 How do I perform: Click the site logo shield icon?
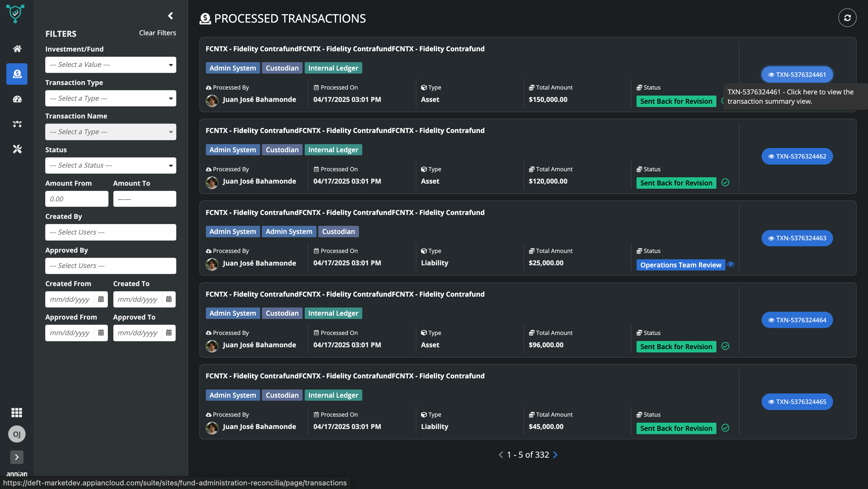click(15, 14)
